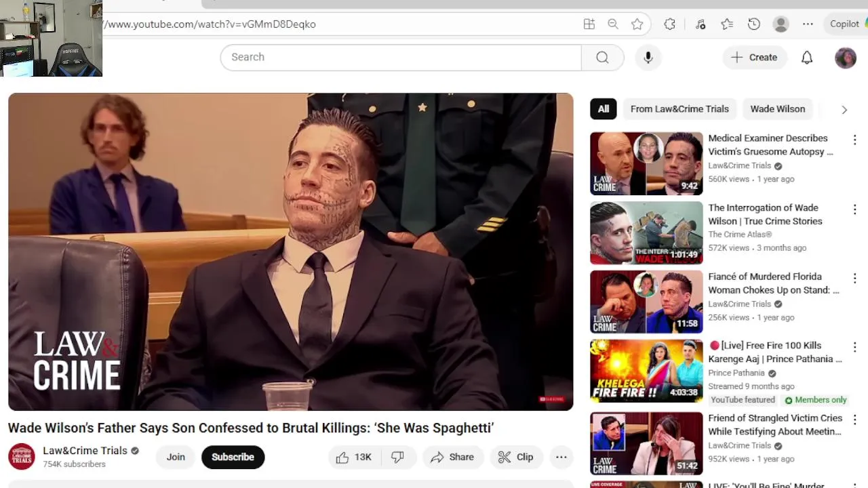This screenshot has height=488, width=868.
Task: Open Free Fire 100 Kills stream thumbnail
Action: [646, 371]
